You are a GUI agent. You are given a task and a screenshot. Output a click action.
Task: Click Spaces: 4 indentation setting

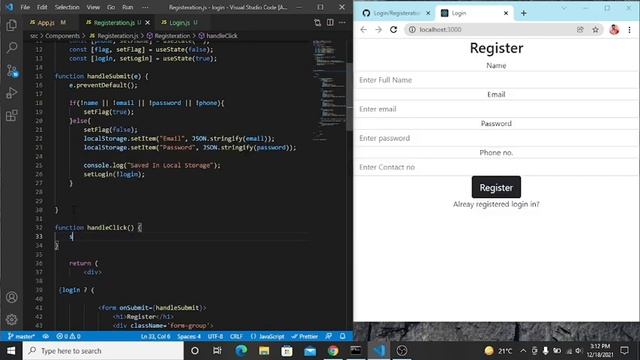pyautogui.click(x=189, y=336)
